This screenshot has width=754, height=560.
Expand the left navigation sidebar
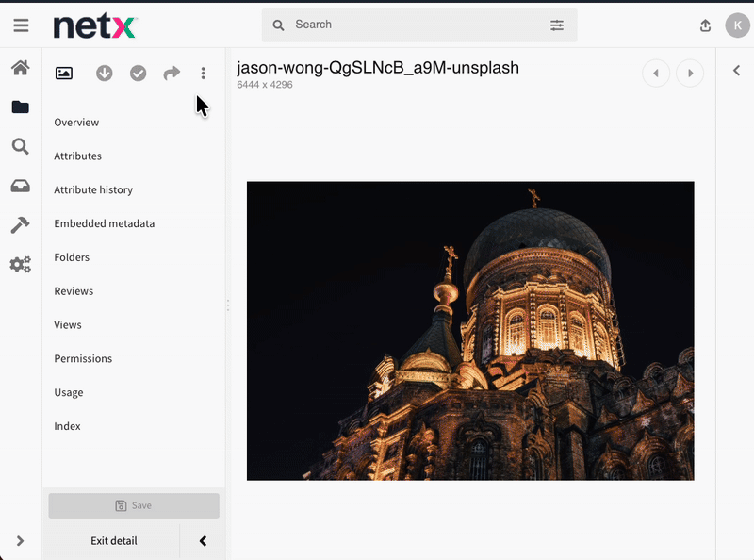click(x=20, y=541)
